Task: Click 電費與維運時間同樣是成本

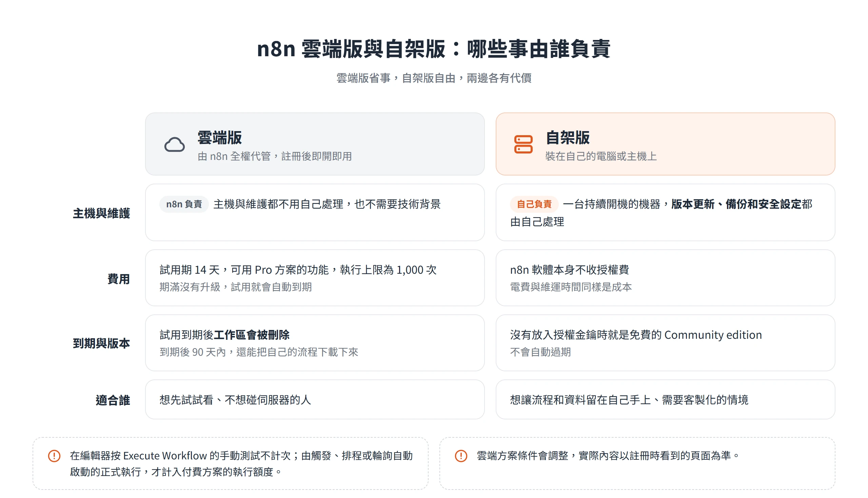Action: tap(571, 287)
